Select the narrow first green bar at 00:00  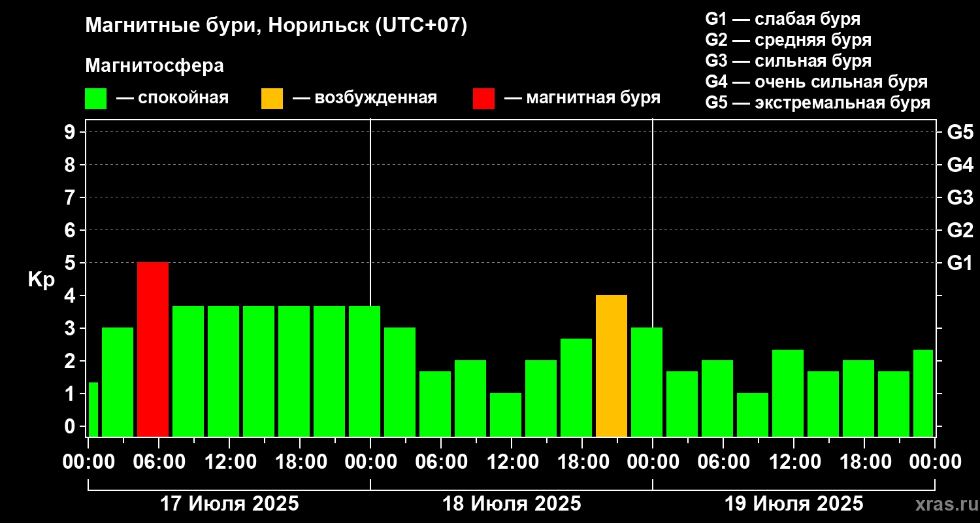[x=93, y=410]
